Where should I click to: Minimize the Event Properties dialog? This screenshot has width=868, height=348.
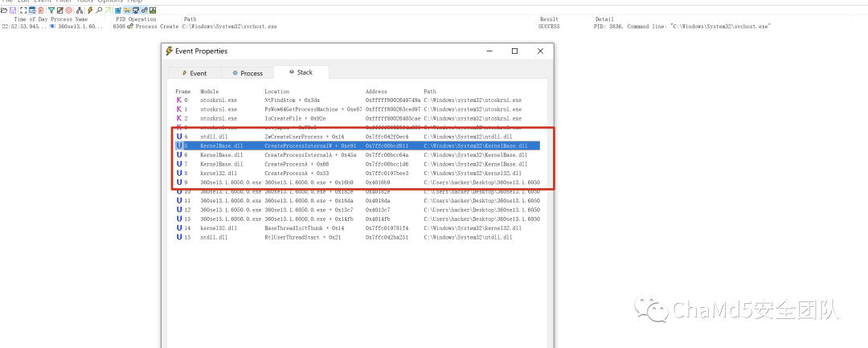click(489, 51)
